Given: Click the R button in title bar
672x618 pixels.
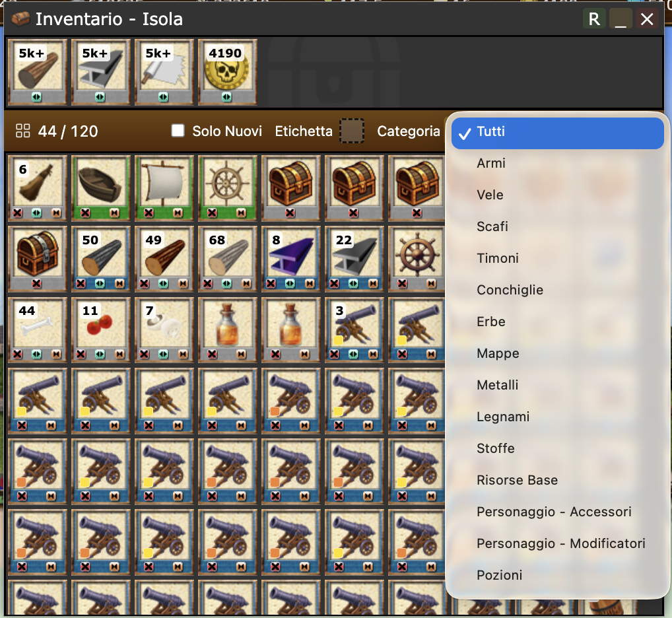Looking at the screenshot, I should tap(594, 19).
